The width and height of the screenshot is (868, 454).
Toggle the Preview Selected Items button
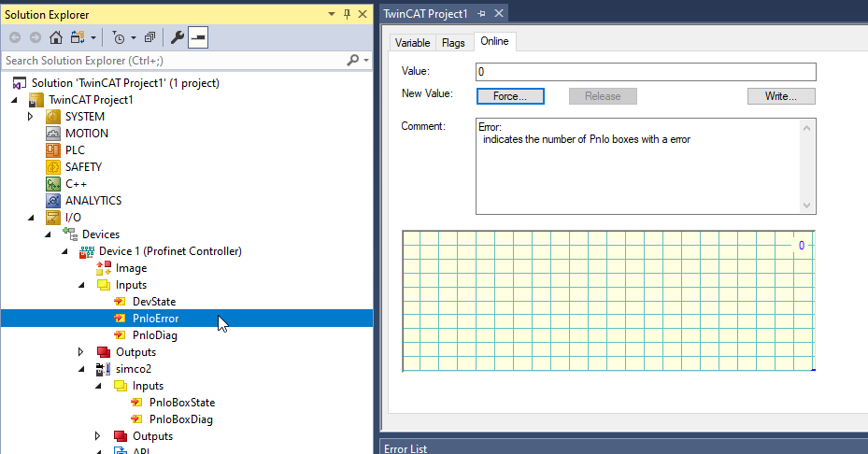(198, 37)
